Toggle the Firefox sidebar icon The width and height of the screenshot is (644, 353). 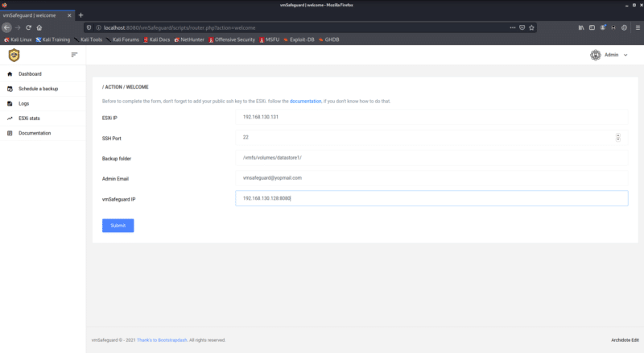click(x=592, y=27)
